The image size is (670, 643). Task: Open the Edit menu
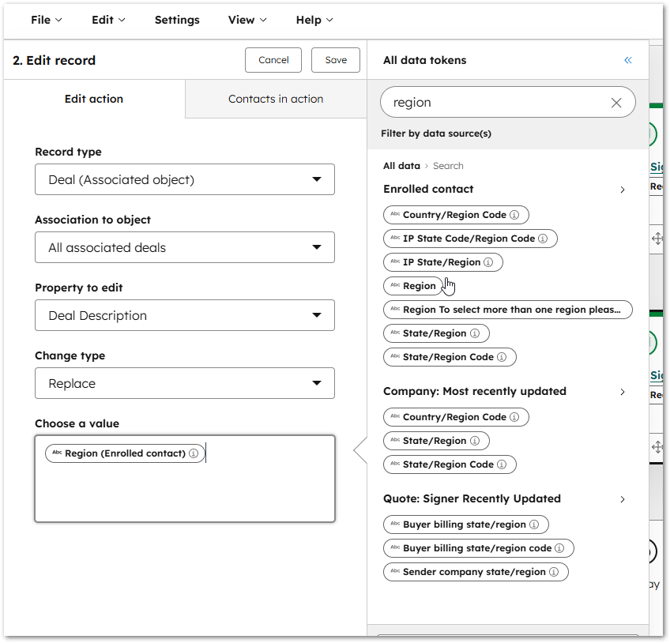point(108,20)
